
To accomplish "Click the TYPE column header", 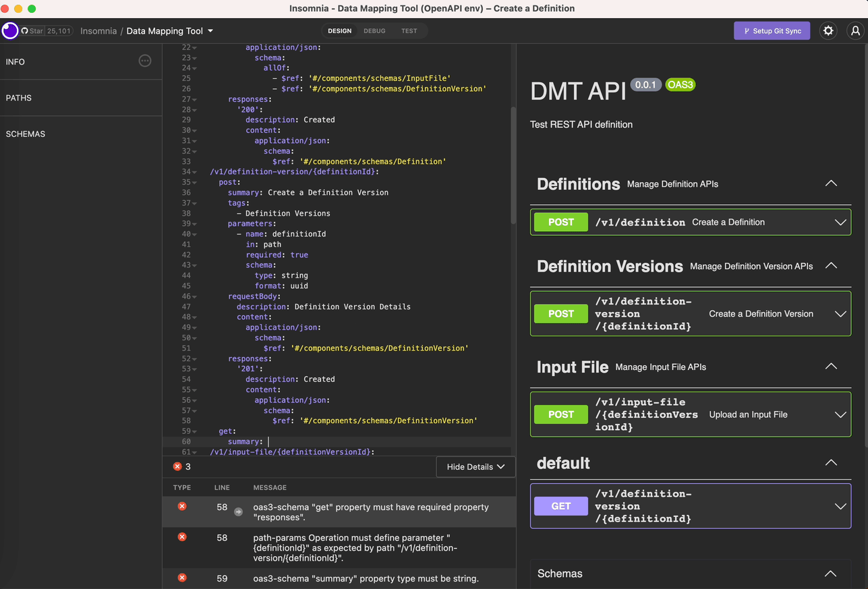I will click(182, 487).
